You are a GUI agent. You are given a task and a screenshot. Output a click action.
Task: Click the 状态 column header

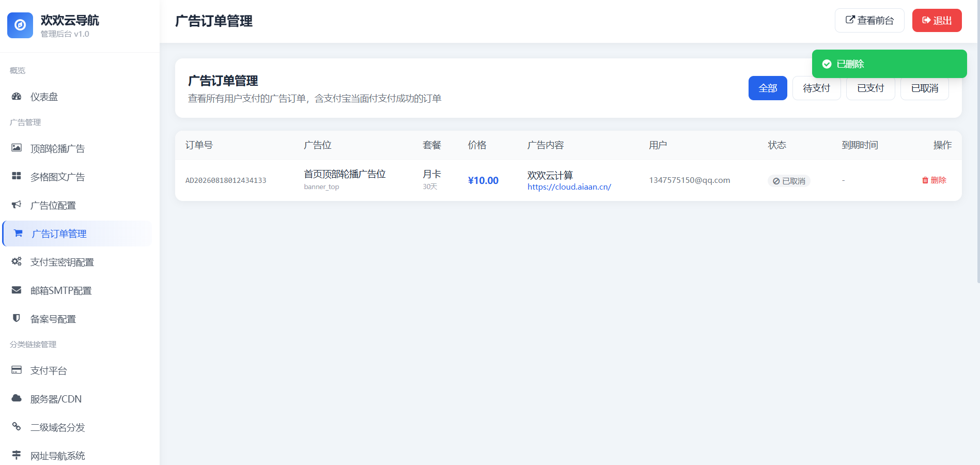point(777,145)
